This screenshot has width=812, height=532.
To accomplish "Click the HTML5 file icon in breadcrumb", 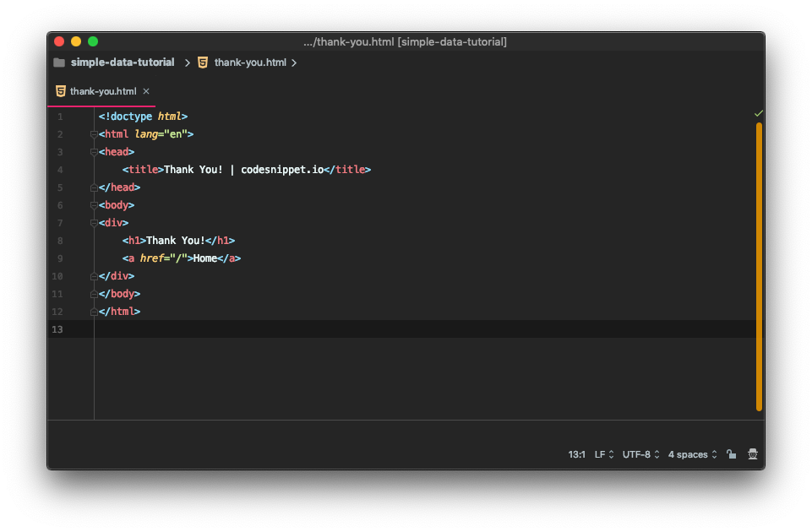I will pos(203,62).
